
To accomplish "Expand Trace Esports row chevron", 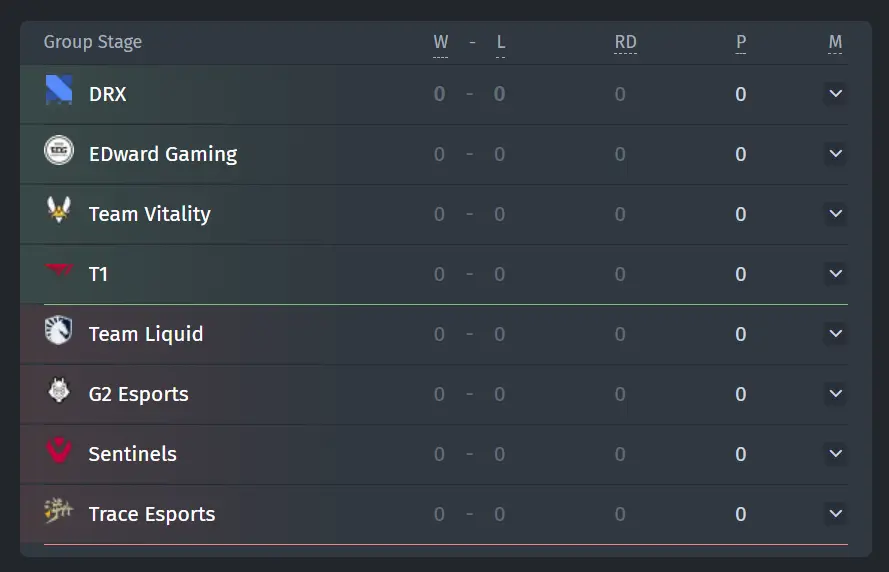I will (835, 514).
